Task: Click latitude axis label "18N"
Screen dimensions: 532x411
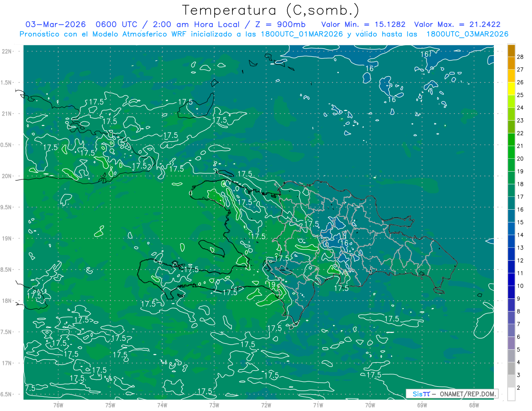Action: click(7, 301)
